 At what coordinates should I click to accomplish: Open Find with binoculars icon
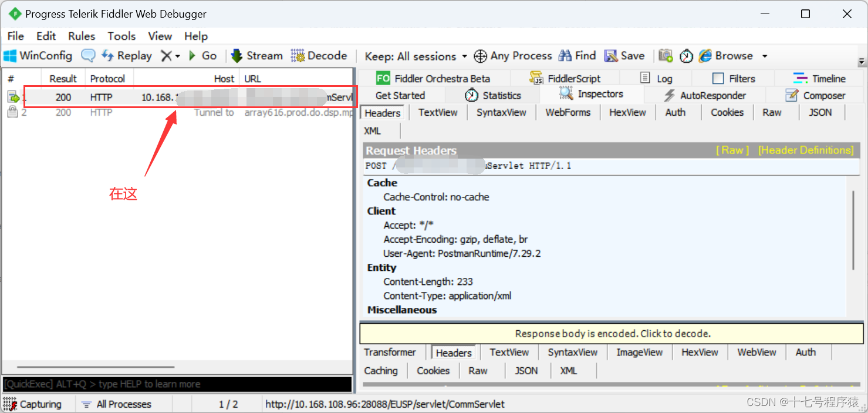(577, 56)
